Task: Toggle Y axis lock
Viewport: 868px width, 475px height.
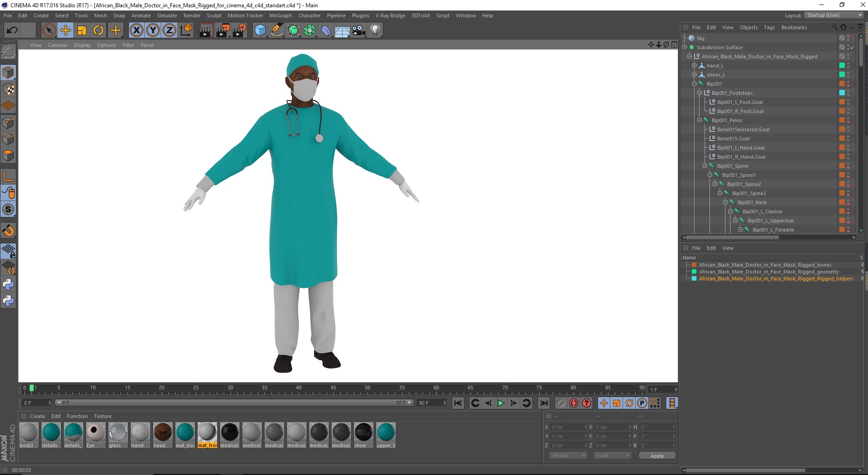Action: pyautogui.click(x=153, y=31)
